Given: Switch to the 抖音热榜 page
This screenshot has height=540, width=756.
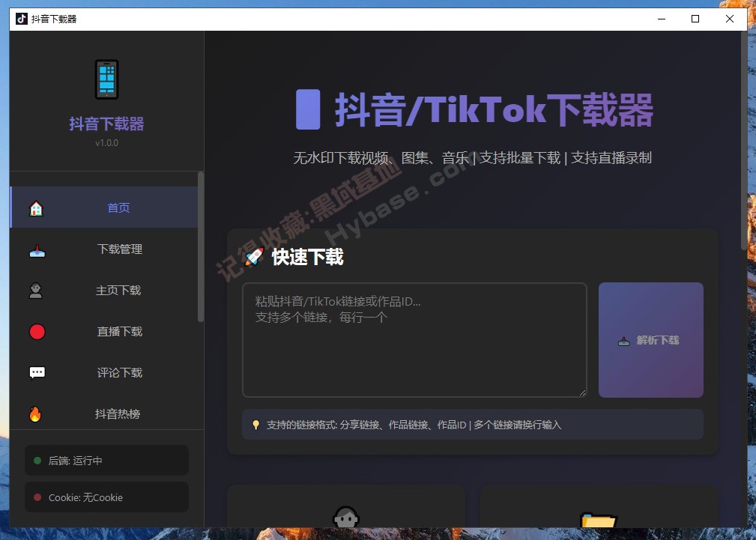Looking at the screenshot, I should click(x=118, y=413).
